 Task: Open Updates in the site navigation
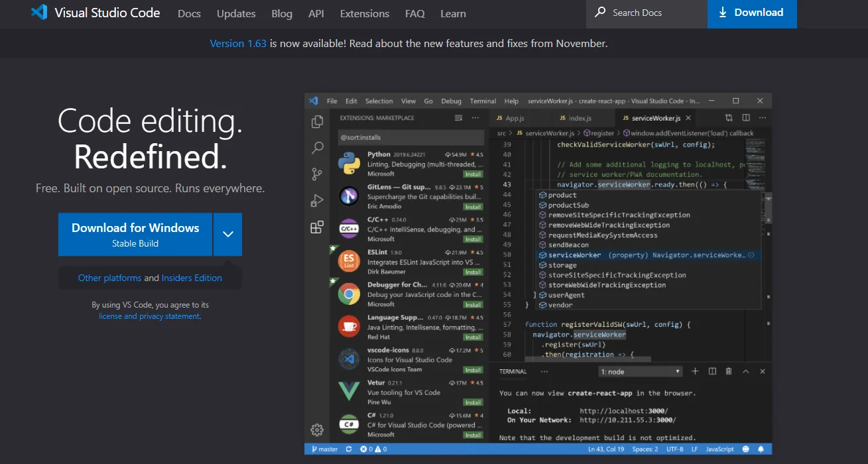[x=236, y=13]
